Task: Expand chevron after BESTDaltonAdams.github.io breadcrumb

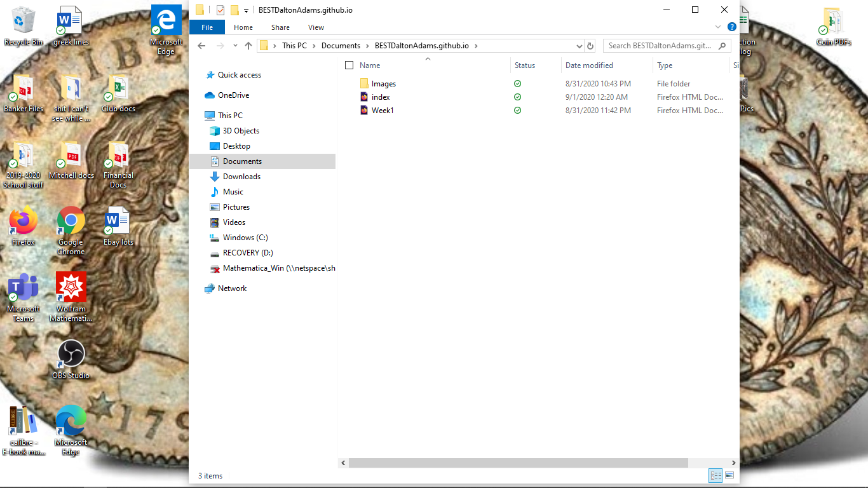Action: [475, 46]
